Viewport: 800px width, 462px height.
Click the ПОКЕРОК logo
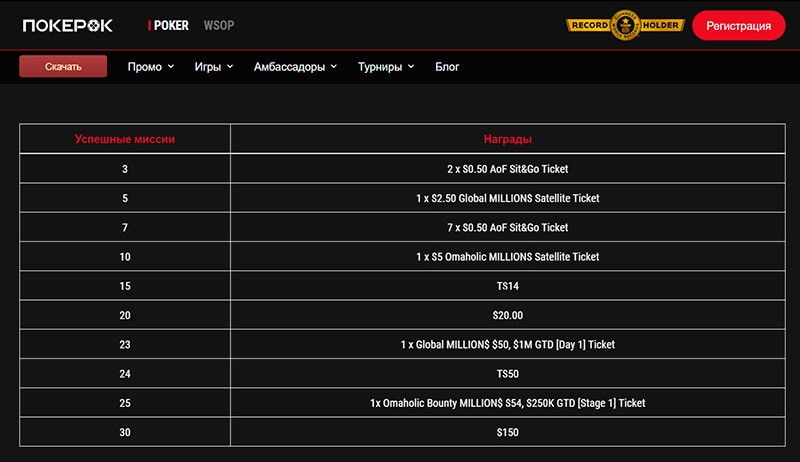click(68, 25)
